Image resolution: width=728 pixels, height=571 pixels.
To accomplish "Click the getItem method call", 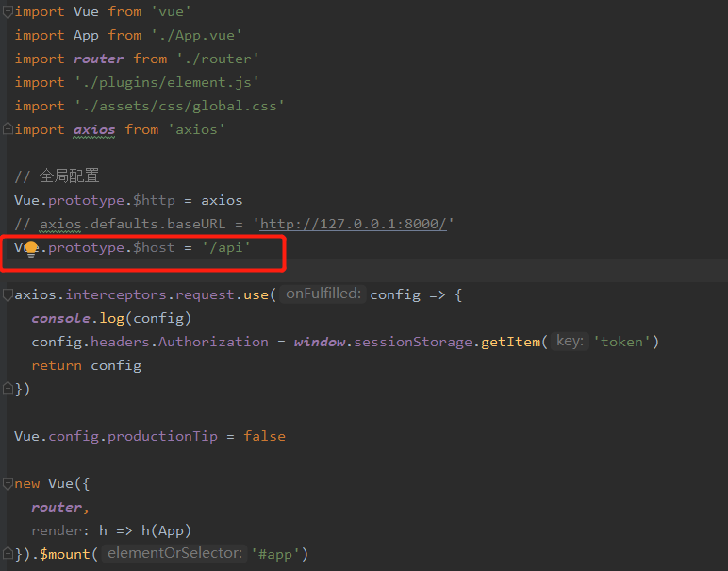I will tap(511, 343).
